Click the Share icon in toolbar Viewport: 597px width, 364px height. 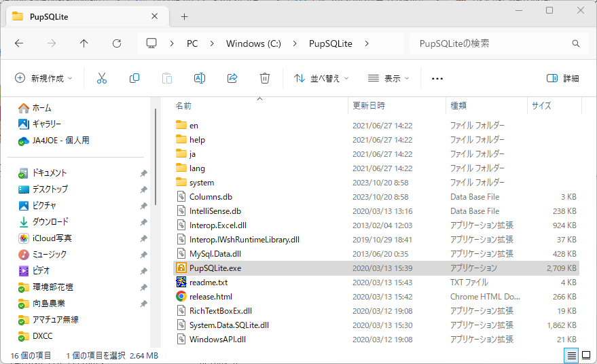coord(232,78)
